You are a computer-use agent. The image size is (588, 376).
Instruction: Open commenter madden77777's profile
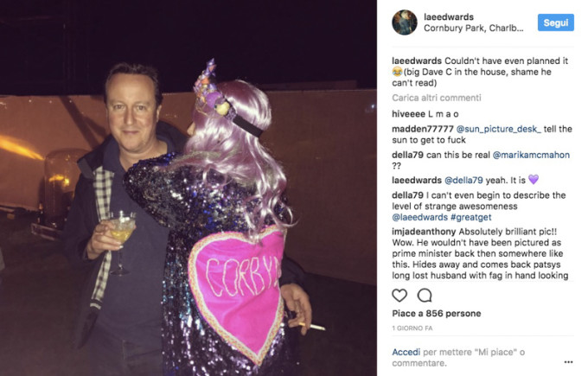point(423,129)
